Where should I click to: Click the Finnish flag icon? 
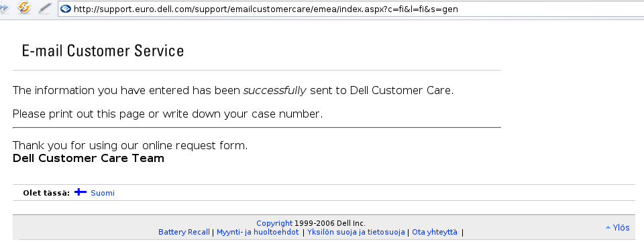coord(80,192)
